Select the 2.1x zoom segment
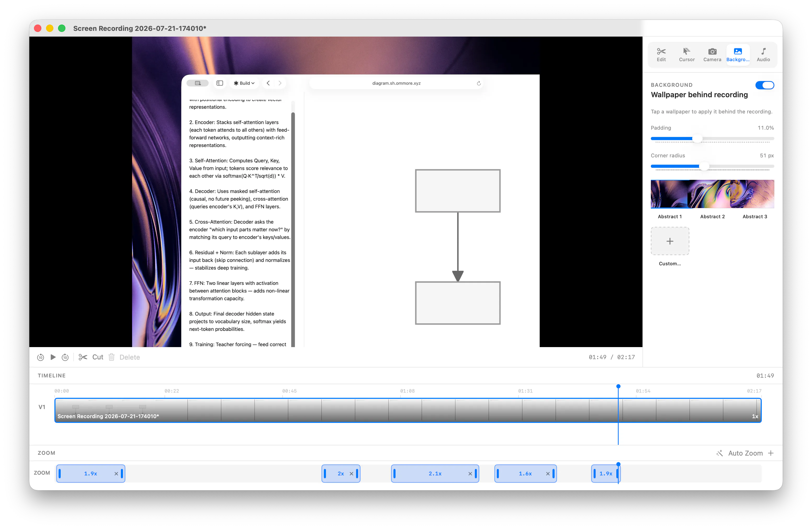The width and height of the screenshot is (812, 529). (x=435, y=473)
